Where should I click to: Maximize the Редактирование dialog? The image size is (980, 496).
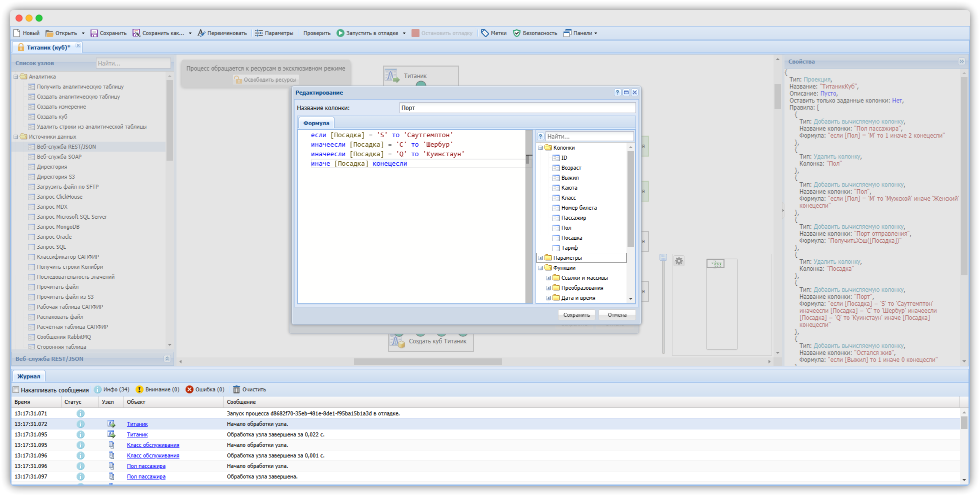626,93
